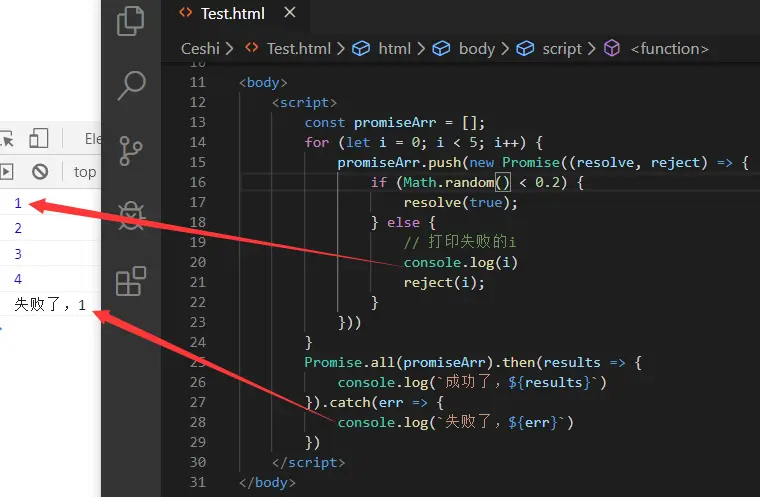Click the console sidebar show icon
Viewport: 760px width, 497px height.
[6, 172]
